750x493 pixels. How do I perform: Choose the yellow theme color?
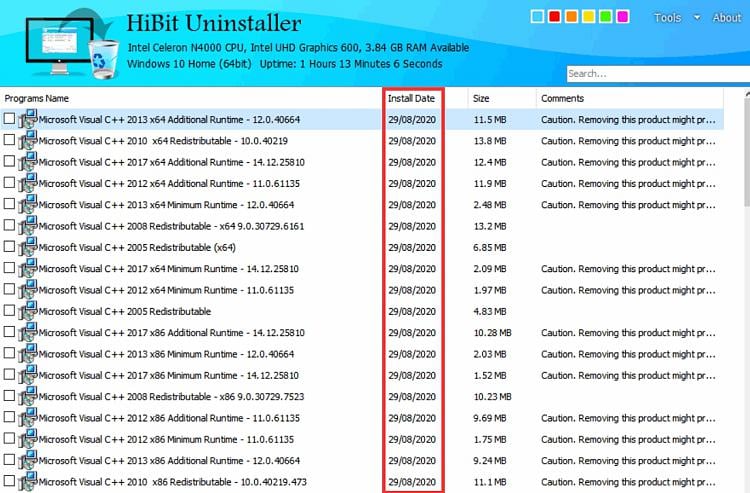tap(588, 17)
